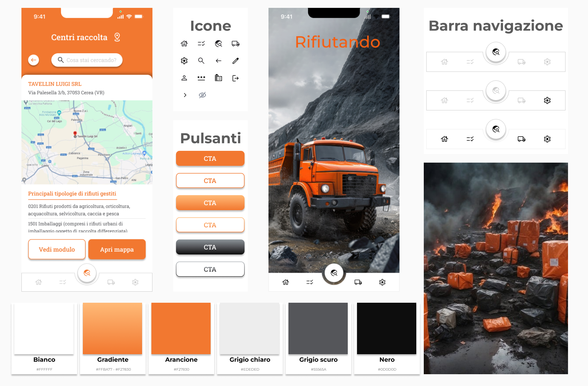The image size is (588, 386).
Task: Click active gear icon in second Barra navigazione variant
Action: 547,100
